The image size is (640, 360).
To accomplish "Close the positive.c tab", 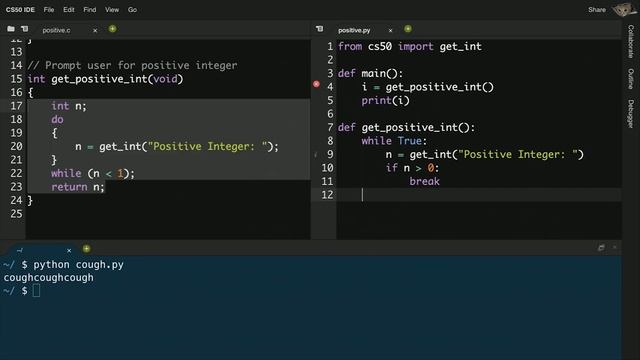I will point(95,31).
